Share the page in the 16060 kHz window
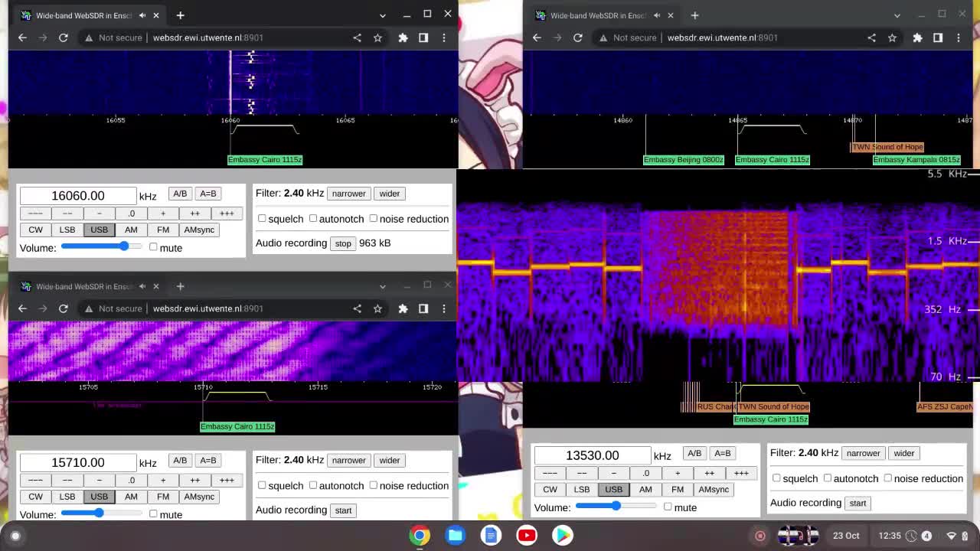Viewport: 980px width, 551px height. point(357,37)
